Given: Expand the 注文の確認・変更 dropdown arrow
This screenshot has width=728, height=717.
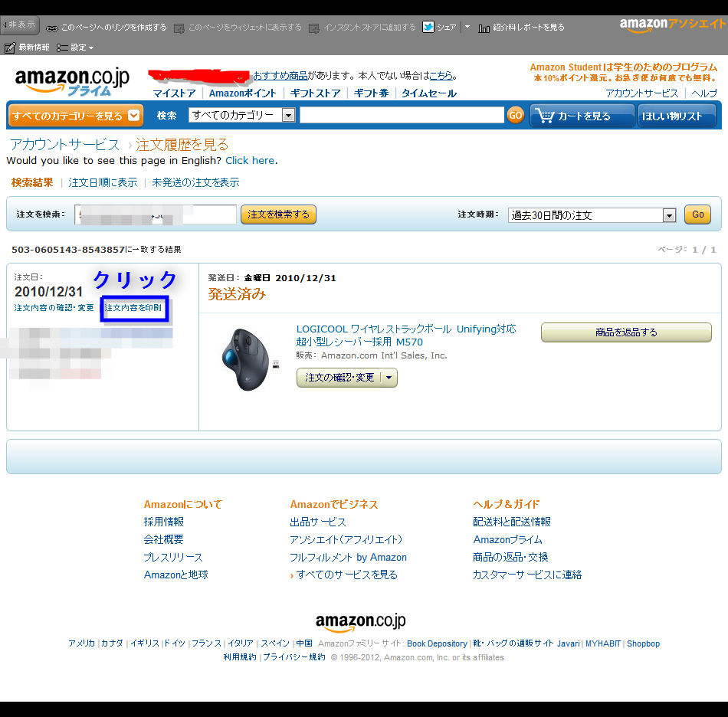Looking at the screenshot, I should click(389, 378).
